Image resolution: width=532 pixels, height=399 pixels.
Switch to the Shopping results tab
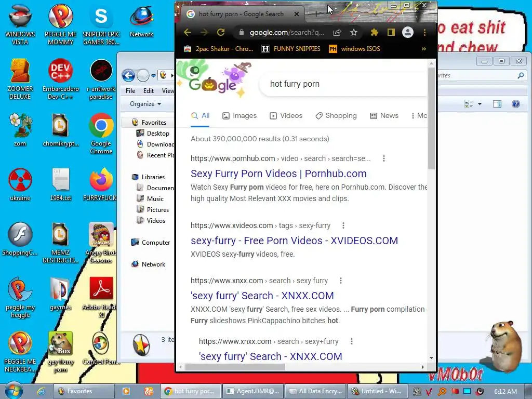point(336,116)
